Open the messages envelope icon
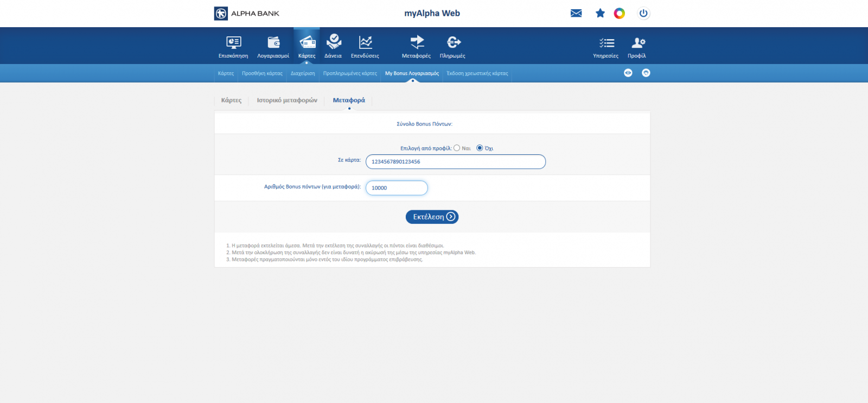 pos(576,14)
